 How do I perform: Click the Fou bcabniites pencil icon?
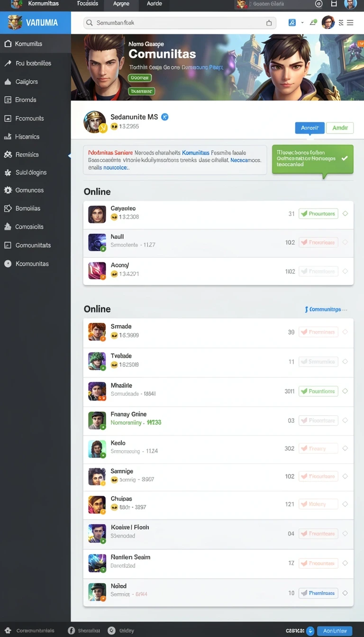8,63
